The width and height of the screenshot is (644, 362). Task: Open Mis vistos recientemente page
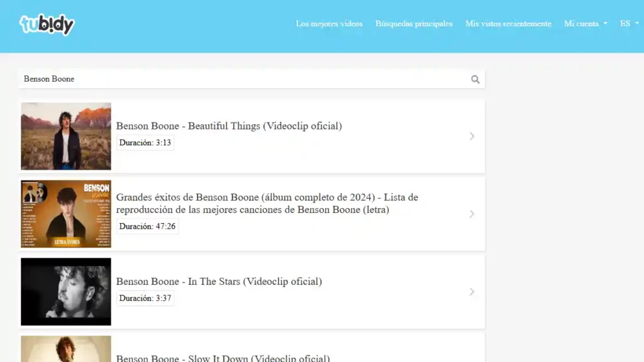508,24
